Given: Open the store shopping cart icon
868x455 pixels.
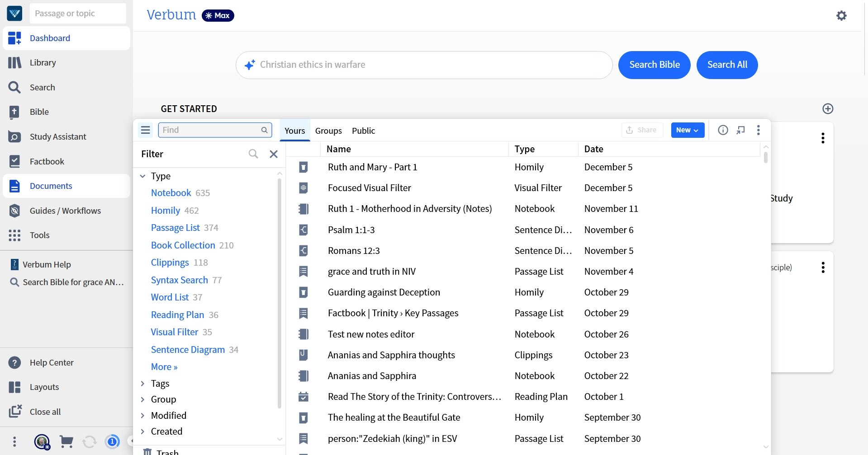Looking at the screenshot, I should 66,441.
